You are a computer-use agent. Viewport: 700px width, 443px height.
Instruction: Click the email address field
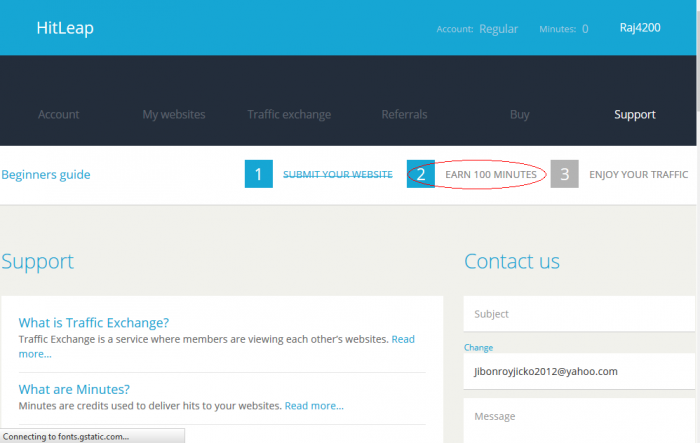click(579, 371)
